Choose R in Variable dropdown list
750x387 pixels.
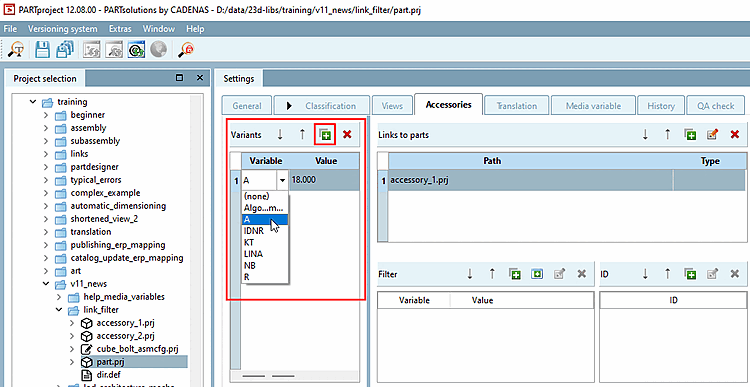pos(265,277)
